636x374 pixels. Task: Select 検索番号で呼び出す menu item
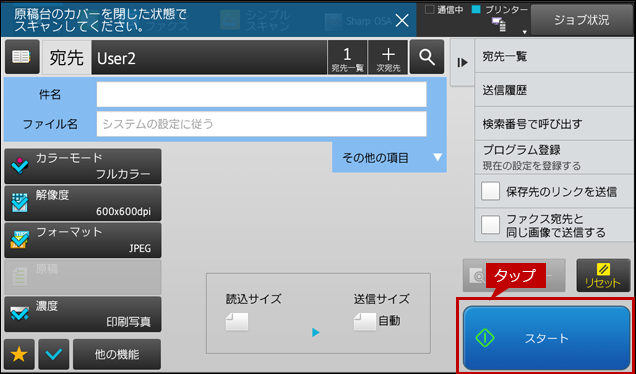(554, 124)
